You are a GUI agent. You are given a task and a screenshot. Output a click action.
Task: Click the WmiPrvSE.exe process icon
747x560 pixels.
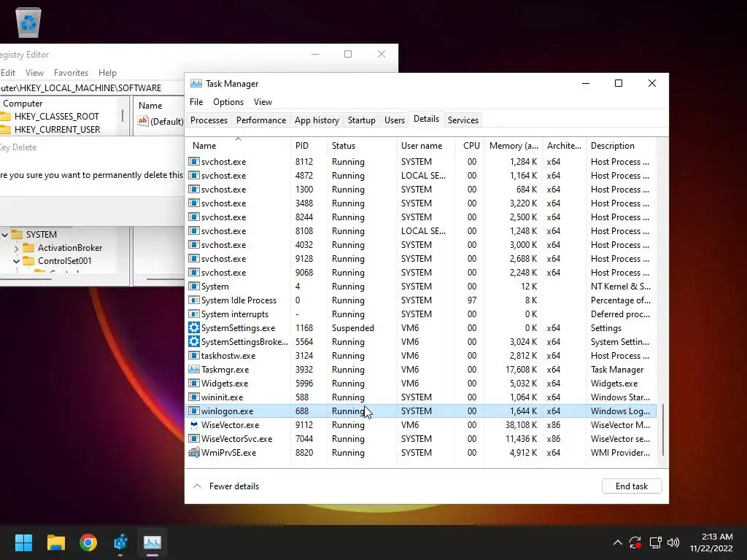(193, 452)
